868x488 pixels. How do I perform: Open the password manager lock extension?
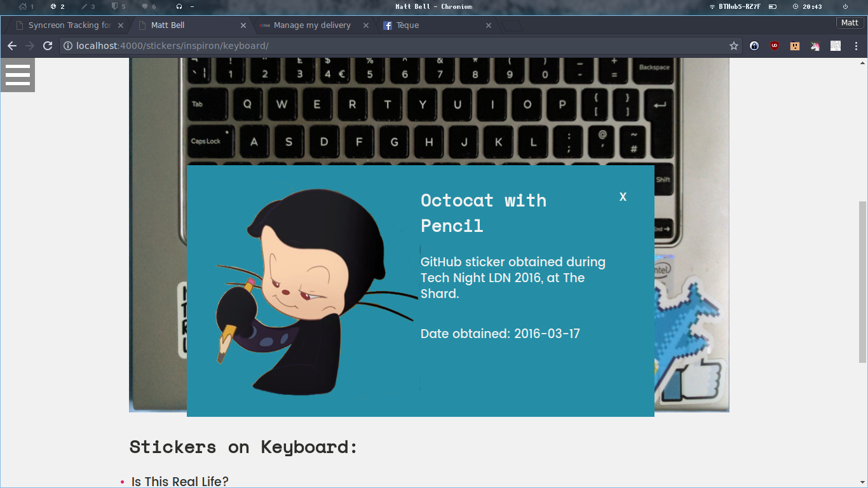(754, 46)
